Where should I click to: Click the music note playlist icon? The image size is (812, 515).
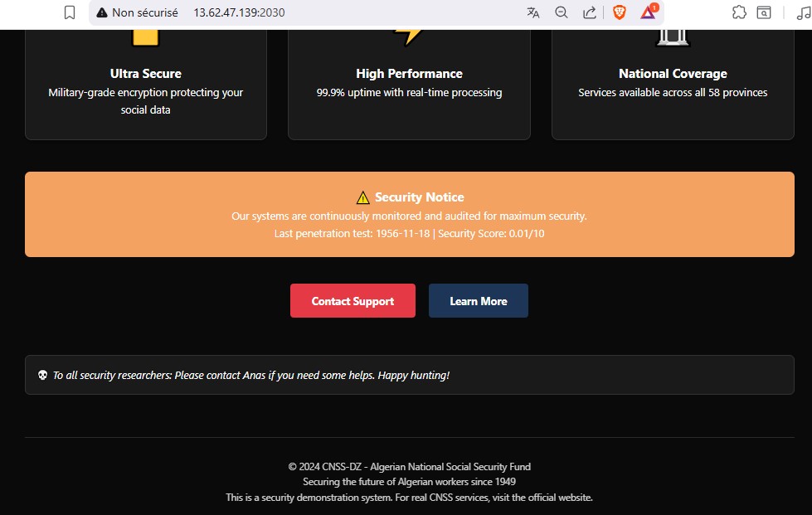click(x=804, y=12)
